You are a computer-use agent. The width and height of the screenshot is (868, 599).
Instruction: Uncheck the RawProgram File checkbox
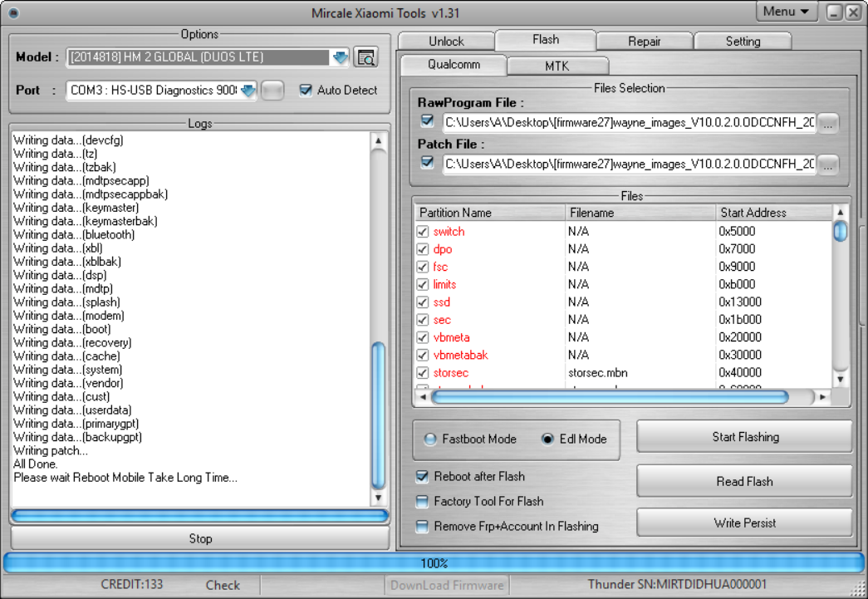coord(427,120)
